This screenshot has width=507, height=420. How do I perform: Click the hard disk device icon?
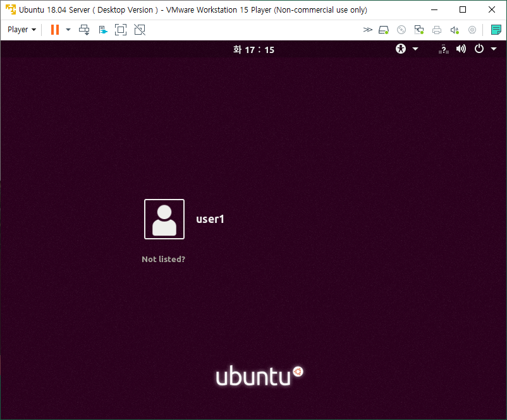[x=384, y=30]
